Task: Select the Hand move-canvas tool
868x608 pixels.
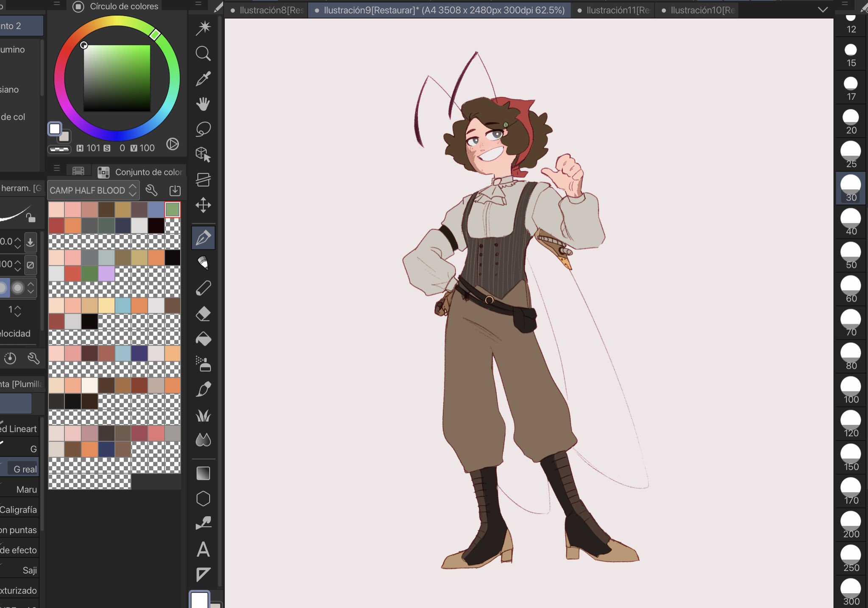Action: tap(203, 104)
